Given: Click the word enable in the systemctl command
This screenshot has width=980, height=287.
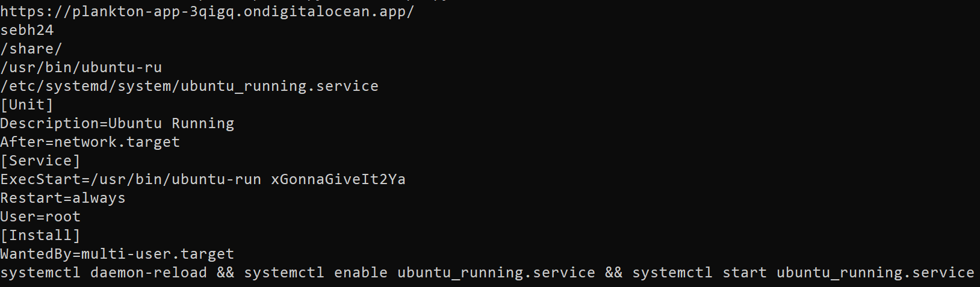Looking at the screenshot, I should (x=361, y=273).
